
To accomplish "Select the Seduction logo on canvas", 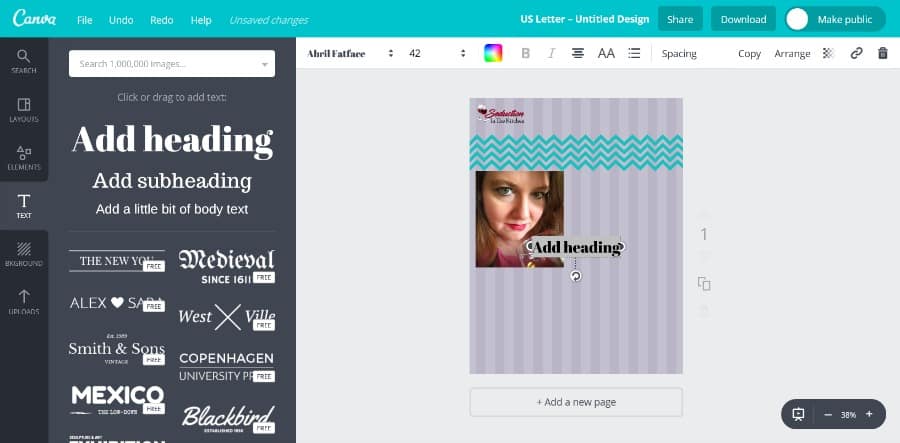I will (x=501, y=114).
